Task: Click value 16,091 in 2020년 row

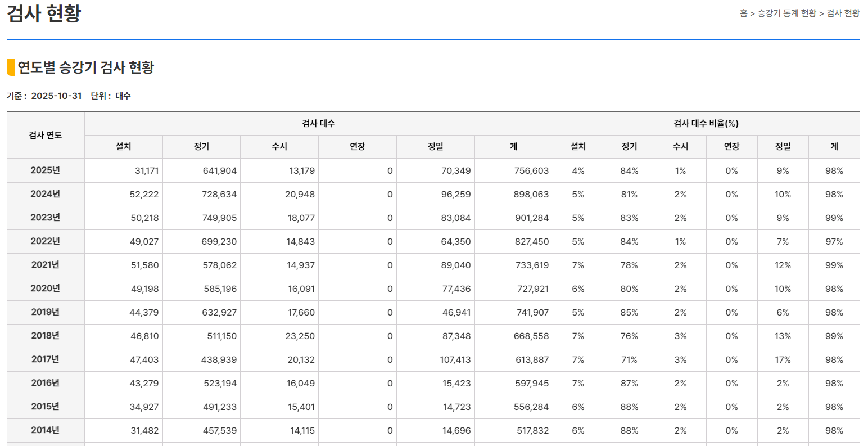Action: (x=302, y=289)
